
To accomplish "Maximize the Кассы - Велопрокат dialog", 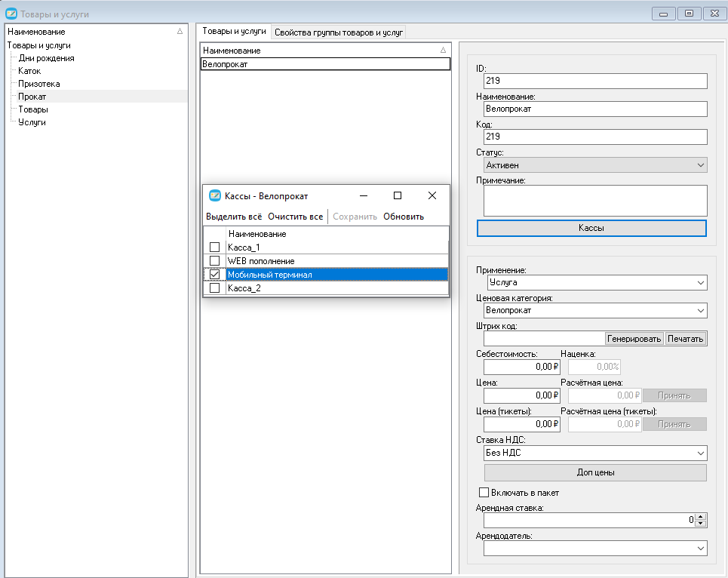I will 398,195.
